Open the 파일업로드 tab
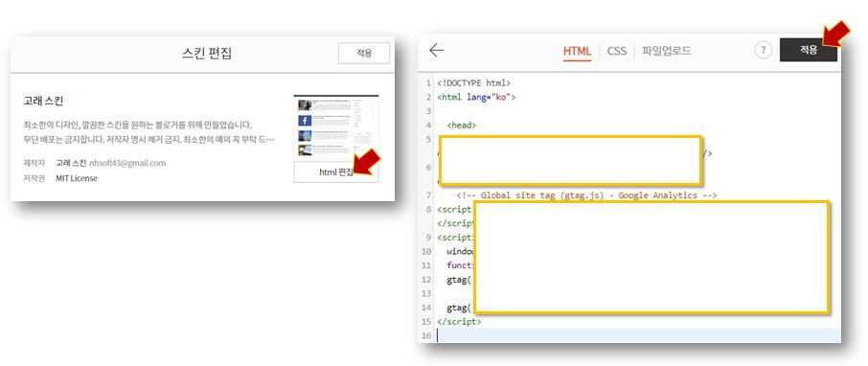Image resolution: width=868 pixels, height=366 pixels. tap(667, 51)
